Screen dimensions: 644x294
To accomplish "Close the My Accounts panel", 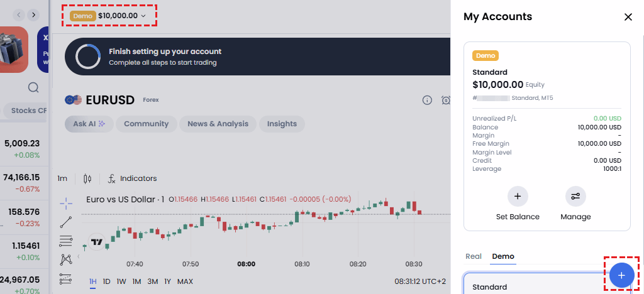I will click(x=628, y=17).
